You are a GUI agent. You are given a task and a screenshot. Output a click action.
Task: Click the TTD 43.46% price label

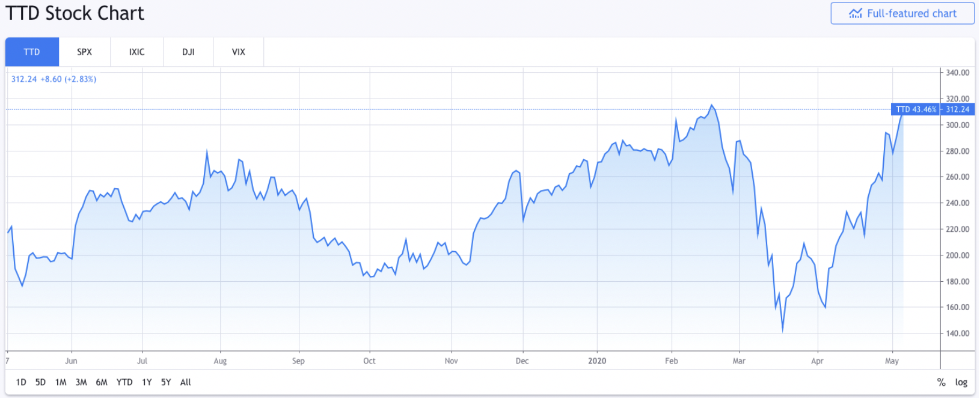tap(916, 109)
